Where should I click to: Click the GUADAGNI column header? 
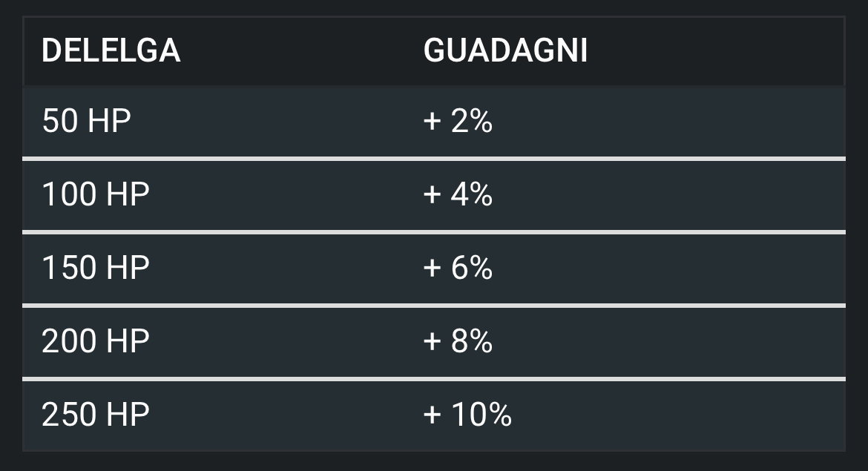tap(505, 50)
